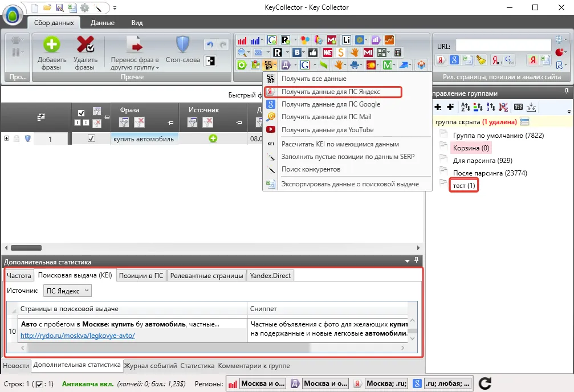This screenshot has width=574, height=392.
Task: Click the black-and-white Li icon
Action: coord(347,40)
